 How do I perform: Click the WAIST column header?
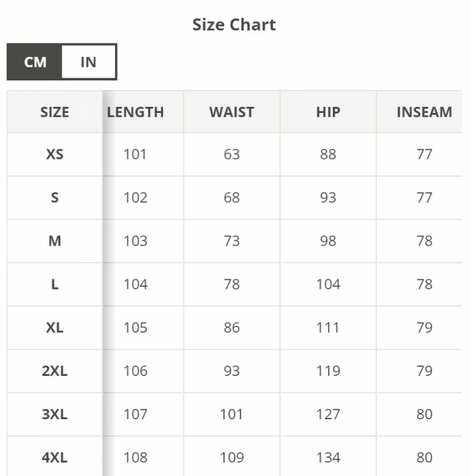[x=231, y=112]
